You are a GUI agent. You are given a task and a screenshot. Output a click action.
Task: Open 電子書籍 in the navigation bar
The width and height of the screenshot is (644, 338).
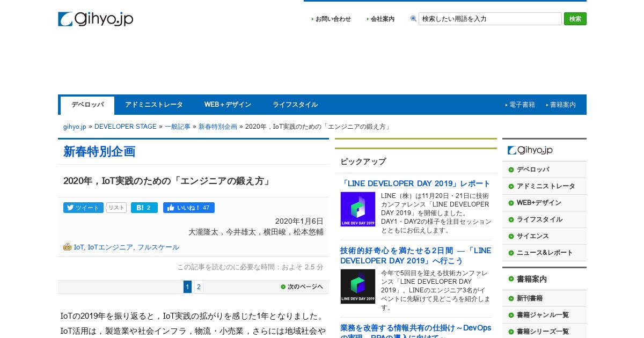tap(522, 105)
